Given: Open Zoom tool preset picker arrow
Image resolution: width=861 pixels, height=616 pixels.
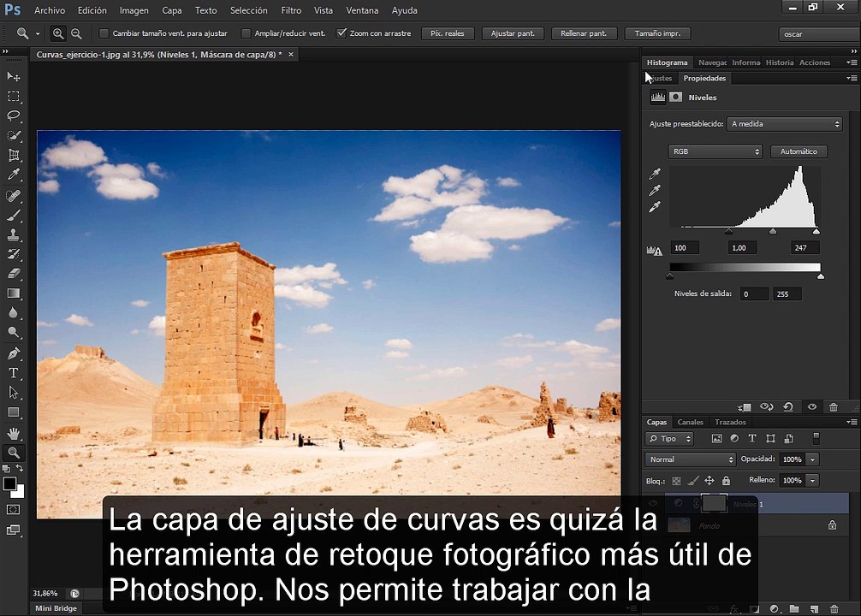Looking at the screenshot, I should click(x=38, y=34).
